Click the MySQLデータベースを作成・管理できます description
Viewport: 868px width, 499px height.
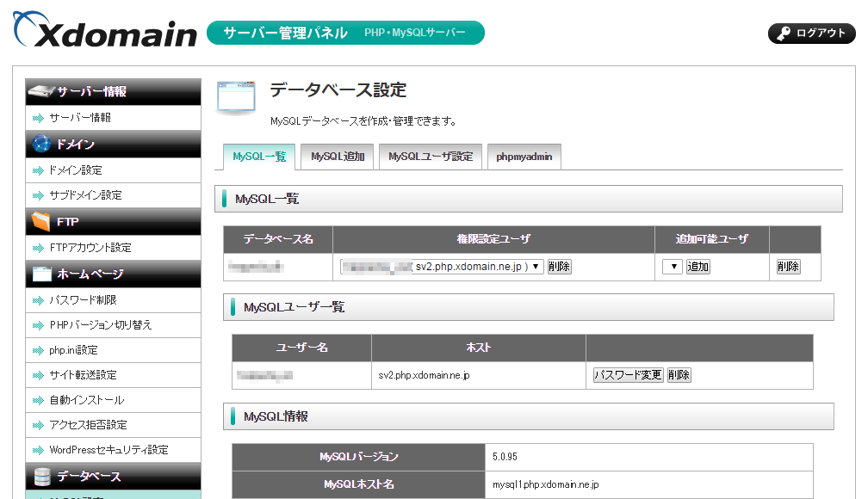(x=363, y=120)
